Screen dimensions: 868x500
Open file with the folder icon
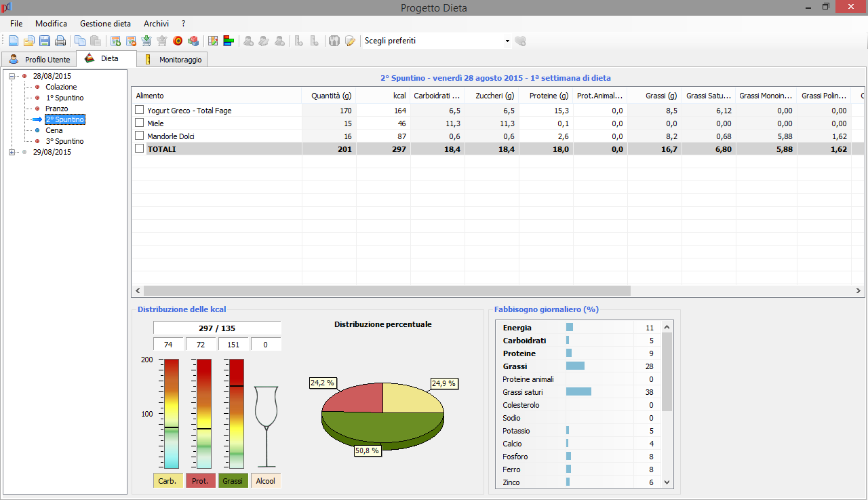[x=29, y=41]
